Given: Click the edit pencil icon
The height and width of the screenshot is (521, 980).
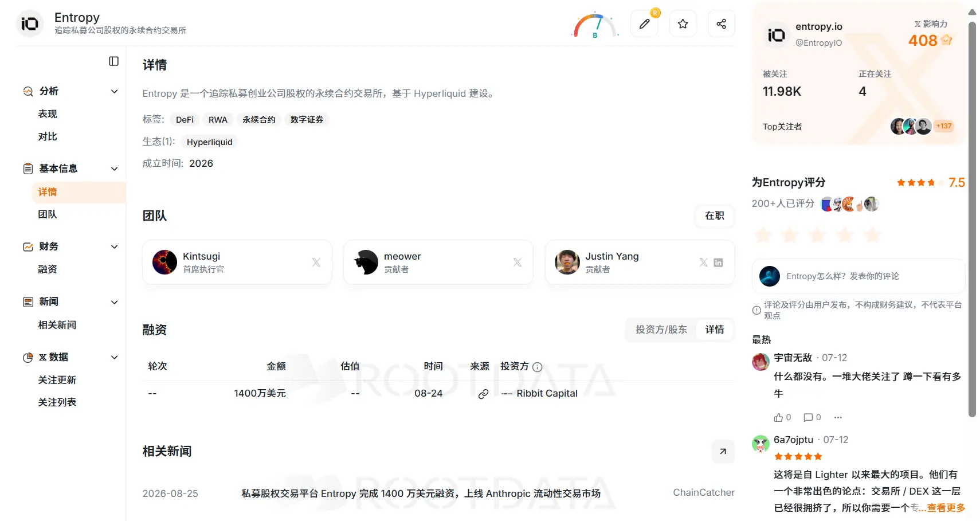Looking at the screenshot, I should 645,23.
